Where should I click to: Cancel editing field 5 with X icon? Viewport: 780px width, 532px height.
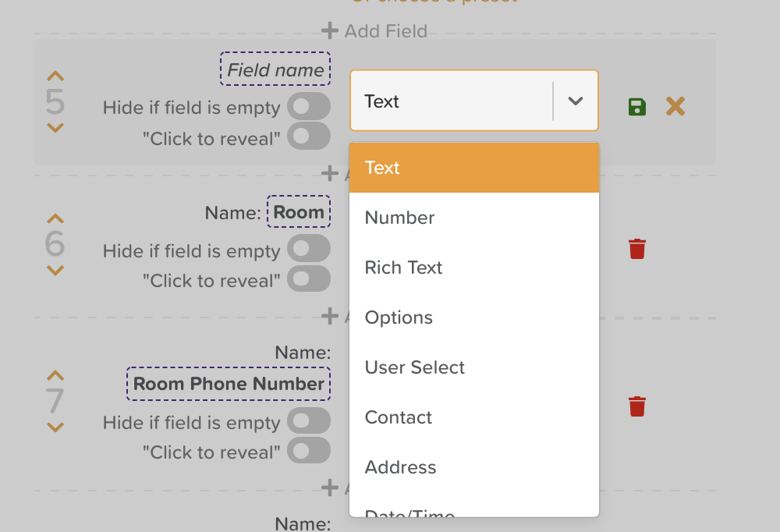(x=675, y=107)
